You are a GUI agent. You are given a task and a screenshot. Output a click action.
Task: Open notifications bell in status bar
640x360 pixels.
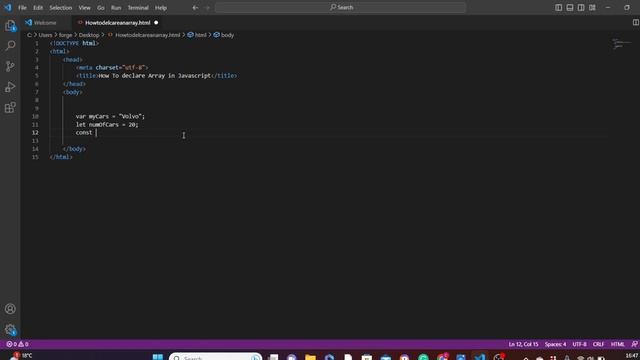click(x=634, y=344)
